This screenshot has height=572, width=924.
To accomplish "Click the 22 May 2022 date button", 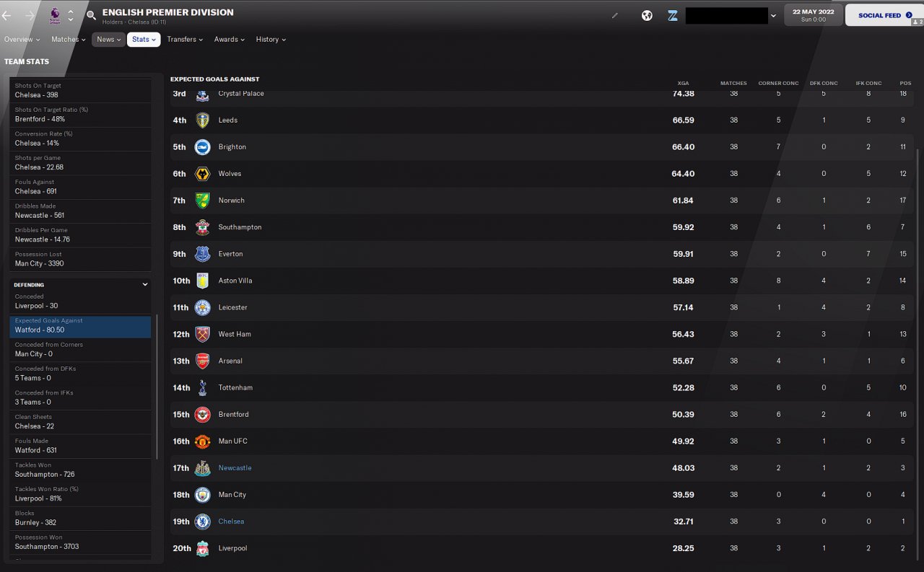I will [814, 15].
